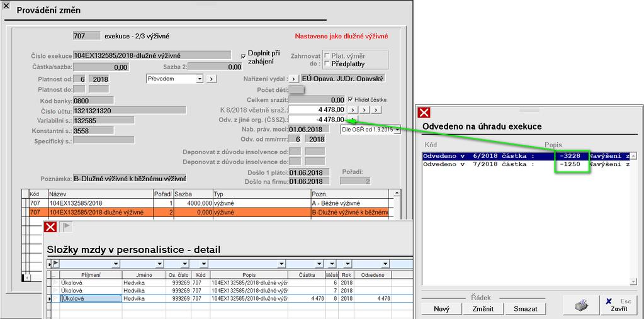Open the Kód column filter dropdown
644x319 pixels.
click(x=203, y=264)
